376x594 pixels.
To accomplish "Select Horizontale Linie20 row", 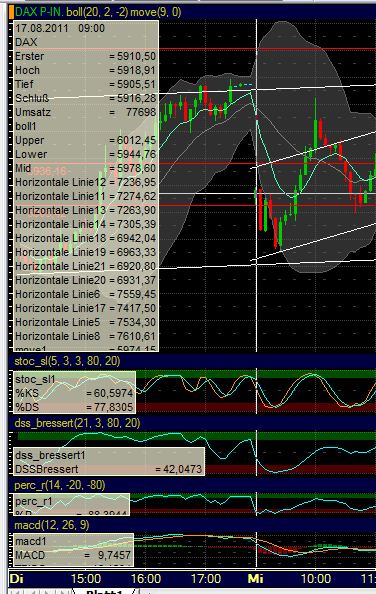I will pyautogui.click(x=86, y=280).
